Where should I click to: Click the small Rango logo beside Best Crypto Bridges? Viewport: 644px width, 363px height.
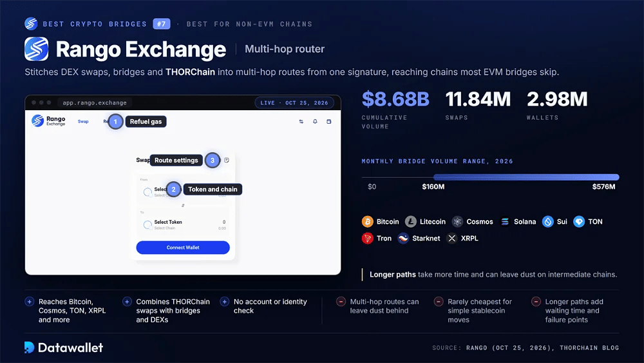click(x=31, y=24)
